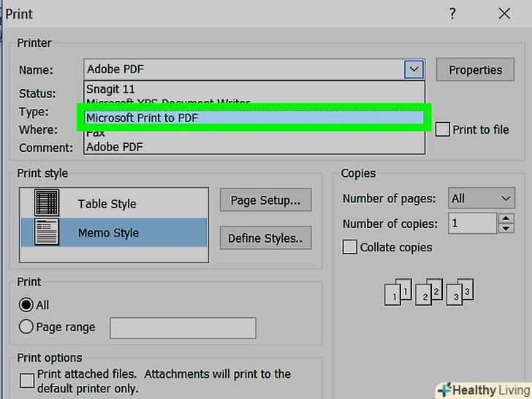Choose Microsoft Print to PDF printer
This screenshot has width=532, height=399.
point(254,118)
